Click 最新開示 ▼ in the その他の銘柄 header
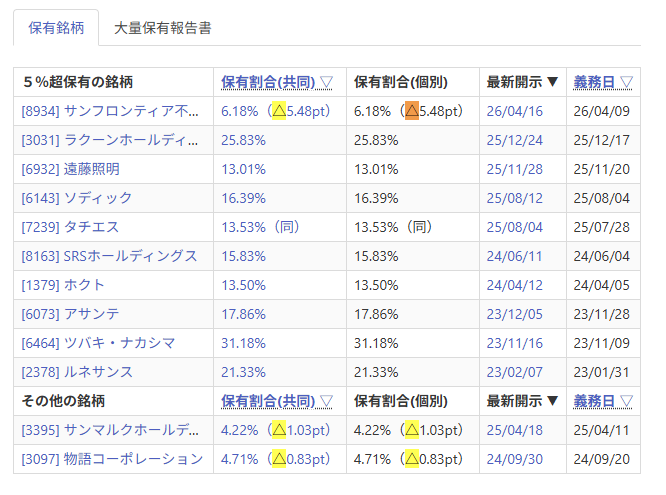 pyautogui.click(x=522, y=401)
